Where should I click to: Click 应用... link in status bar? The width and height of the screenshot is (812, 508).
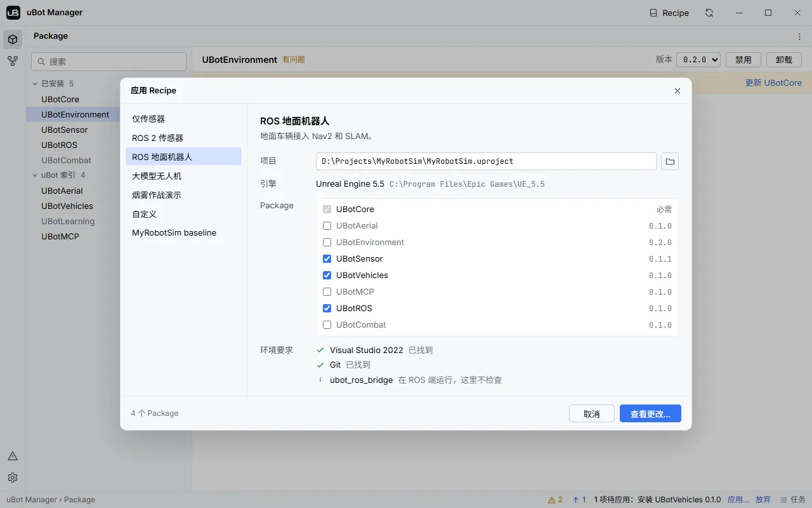click(738, 500)
